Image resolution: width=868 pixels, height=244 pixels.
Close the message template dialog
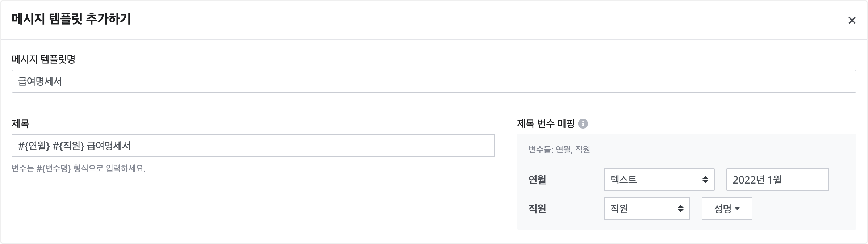pos(852,20)
